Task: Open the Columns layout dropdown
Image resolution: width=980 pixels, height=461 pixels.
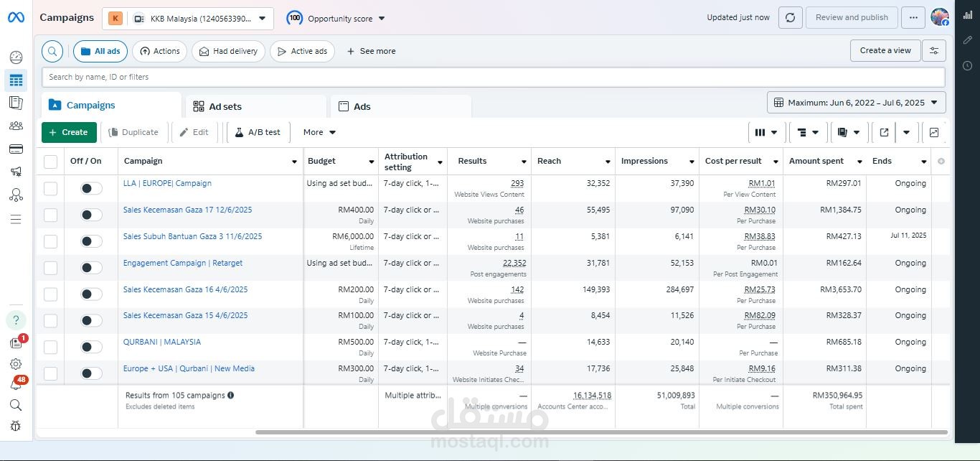Action: point(766,132)
